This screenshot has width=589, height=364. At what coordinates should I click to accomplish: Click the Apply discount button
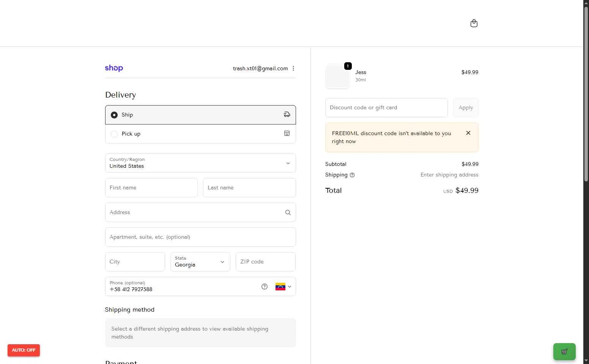[466, 107]
